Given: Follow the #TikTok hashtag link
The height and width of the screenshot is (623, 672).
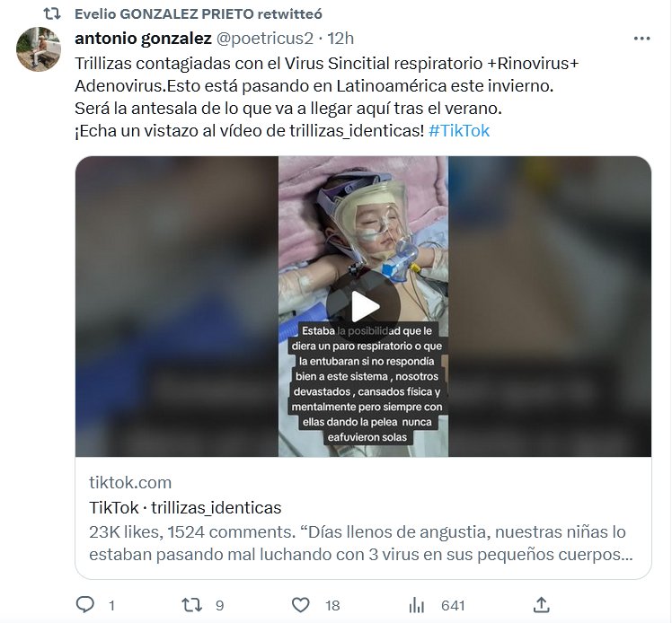Looking at the screenshot, I should (x=459, y=130).
